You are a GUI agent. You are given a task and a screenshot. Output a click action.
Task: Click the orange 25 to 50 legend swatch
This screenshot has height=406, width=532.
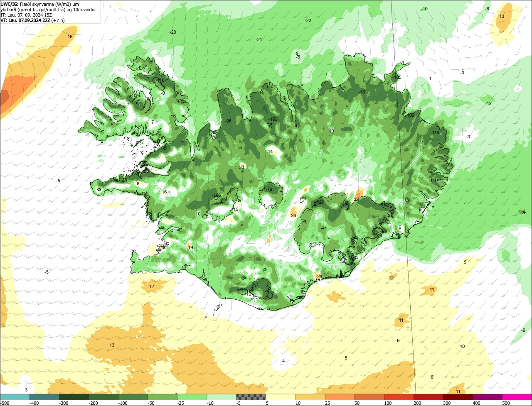pyautogui.click(x=340, y=397)
